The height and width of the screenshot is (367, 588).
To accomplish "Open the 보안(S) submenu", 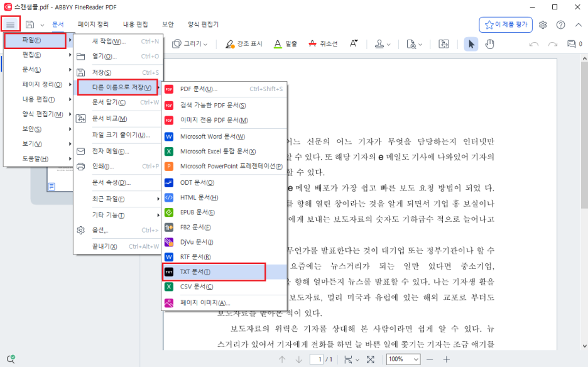I will coord(38,129).
